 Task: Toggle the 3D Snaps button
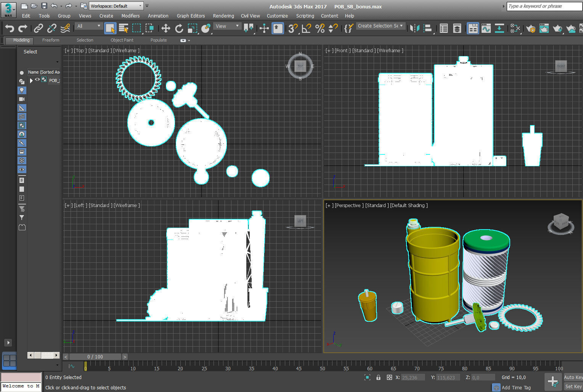(293, 28)
